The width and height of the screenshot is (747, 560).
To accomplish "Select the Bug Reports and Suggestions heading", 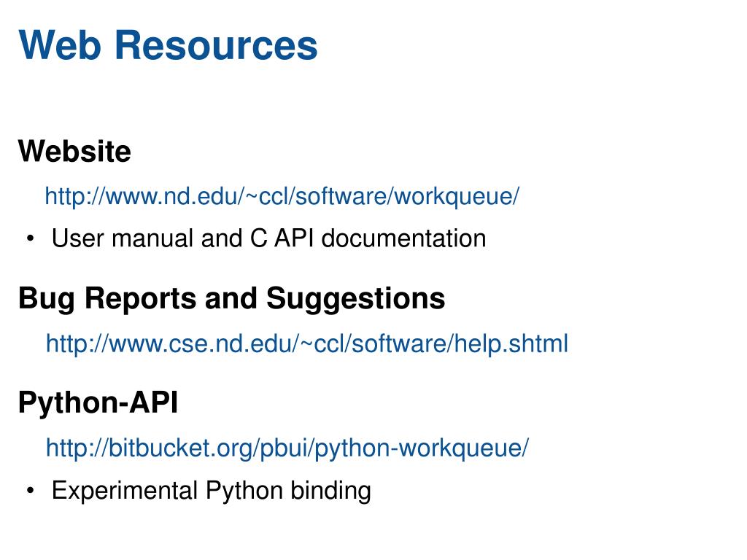I will [x=231, y=298].
